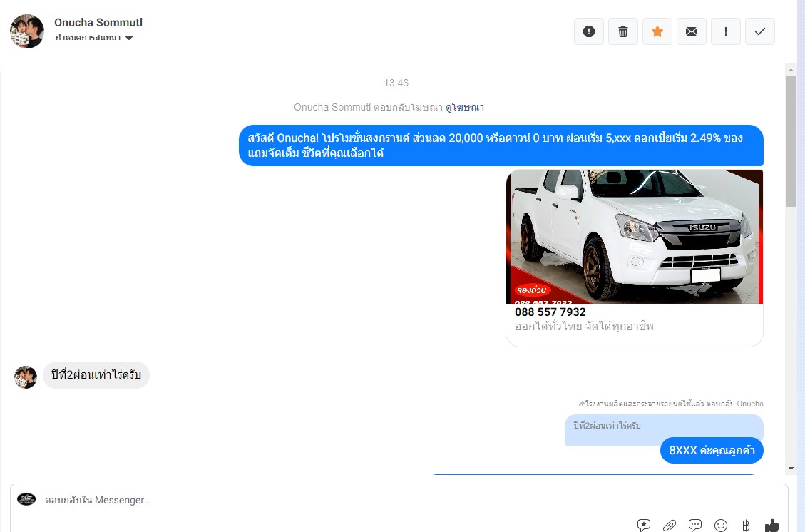Open the chat bubble icon in composer

[x=695, y=525]
